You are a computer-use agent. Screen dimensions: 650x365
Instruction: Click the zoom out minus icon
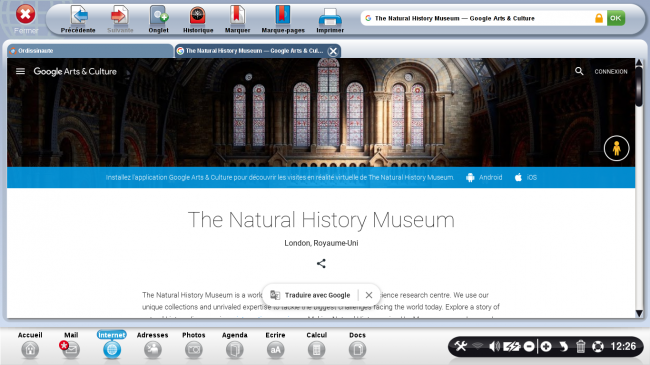click(529, 346)
